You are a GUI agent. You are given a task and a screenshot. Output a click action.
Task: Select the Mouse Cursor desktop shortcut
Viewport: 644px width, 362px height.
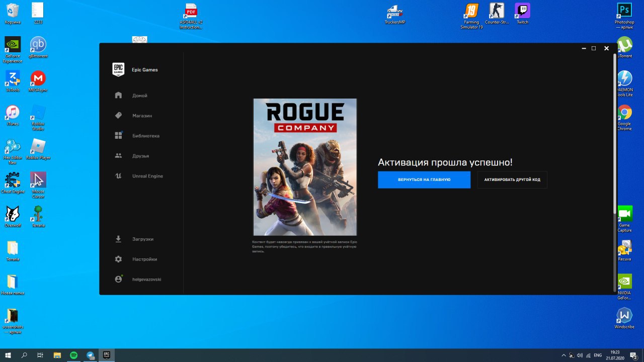[38, 185]
